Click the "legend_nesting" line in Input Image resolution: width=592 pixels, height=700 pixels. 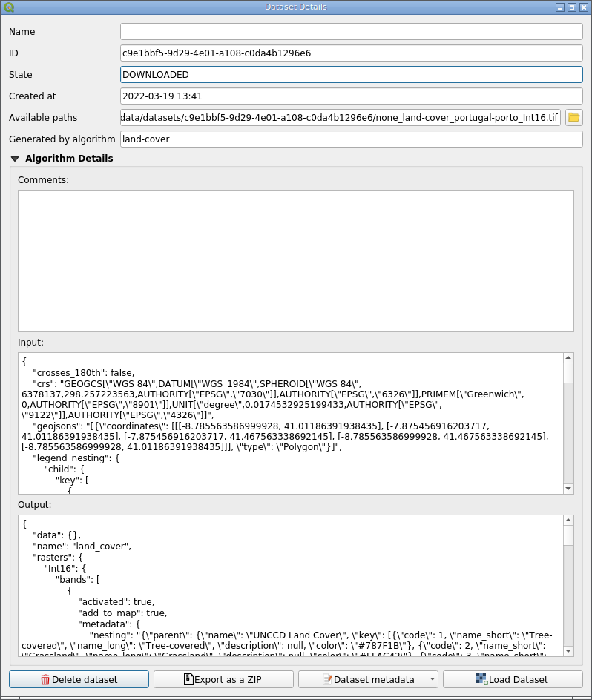pos(76,458)
